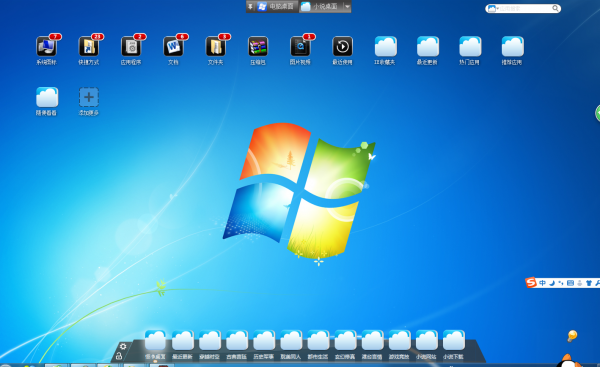Screen dimensions: 600x367
Task: Open the 最近使用 recently used icon
Action: [x=342, y=47]
